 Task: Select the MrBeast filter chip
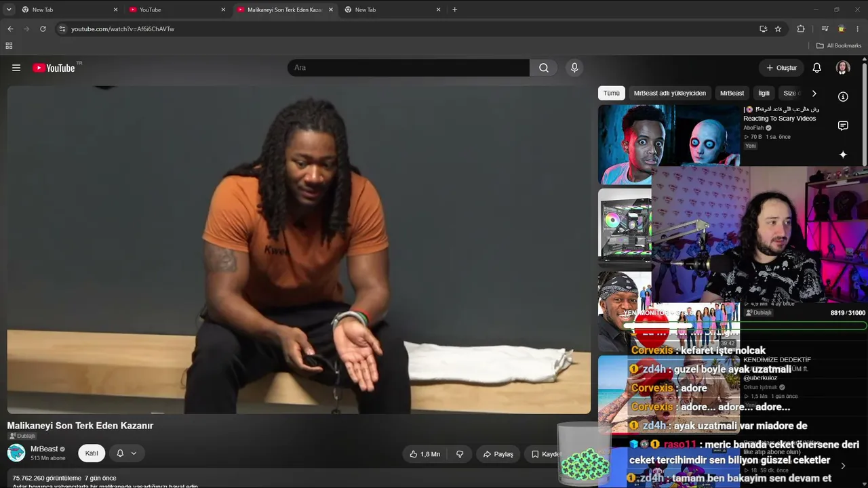tap(732, 93)
